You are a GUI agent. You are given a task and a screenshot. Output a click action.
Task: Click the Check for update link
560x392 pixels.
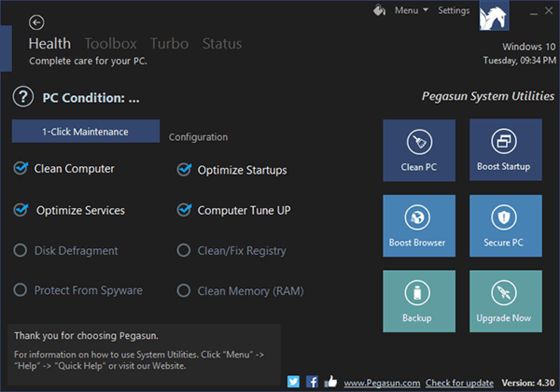459,382
